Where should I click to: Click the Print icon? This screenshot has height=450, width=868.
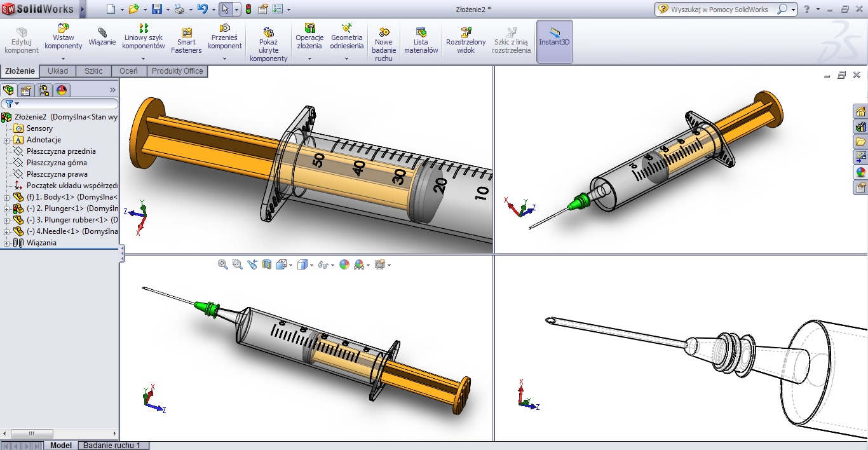tap(179, 9)
